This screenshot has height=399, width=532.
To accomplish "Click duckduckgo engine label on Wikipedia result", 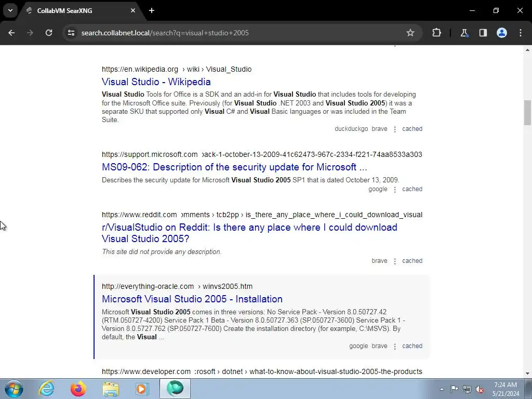I will coord(351,129).
